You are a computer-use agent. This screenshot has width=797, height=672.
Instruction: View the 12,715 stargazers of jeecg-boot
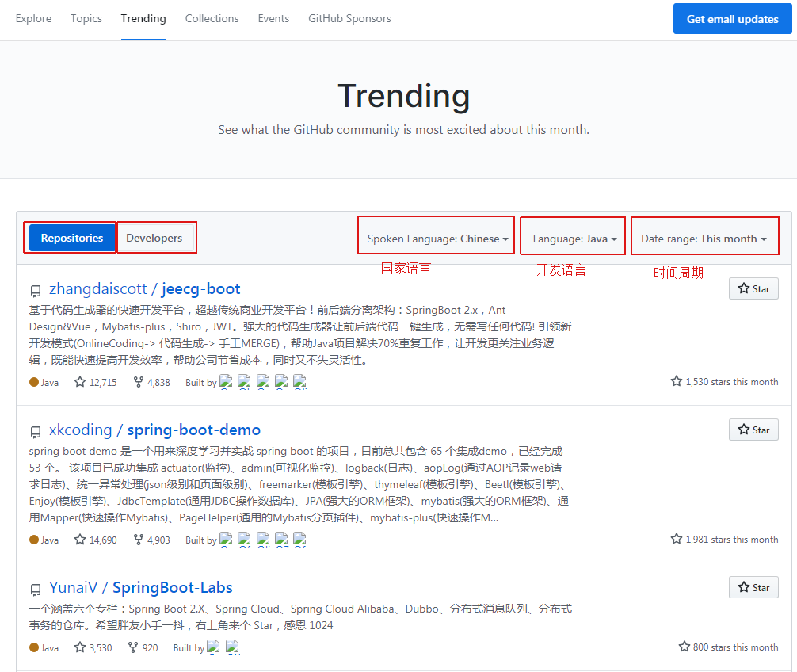[96, 382]
